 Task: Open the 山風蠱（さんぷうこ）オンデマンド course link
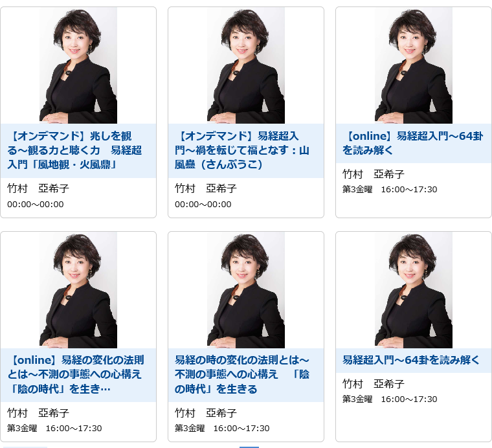[242, 150]
